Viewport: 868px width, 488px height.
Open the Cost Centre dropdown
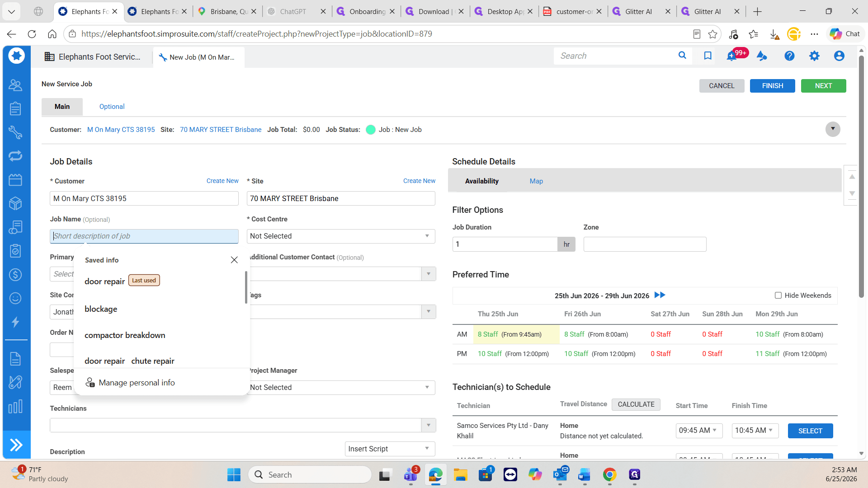(x=341, y=236)
